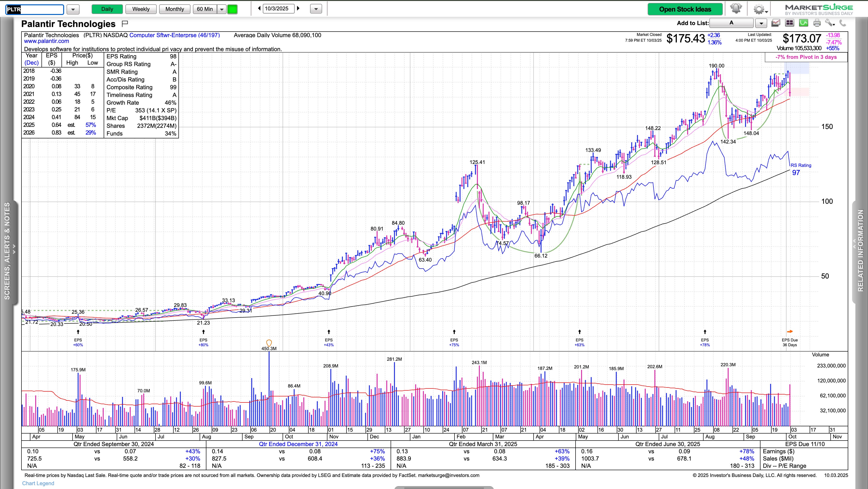The height and width of the screenshot is (489, 868).
Task: Step to the next date arrow
Action: pos(298,8)
